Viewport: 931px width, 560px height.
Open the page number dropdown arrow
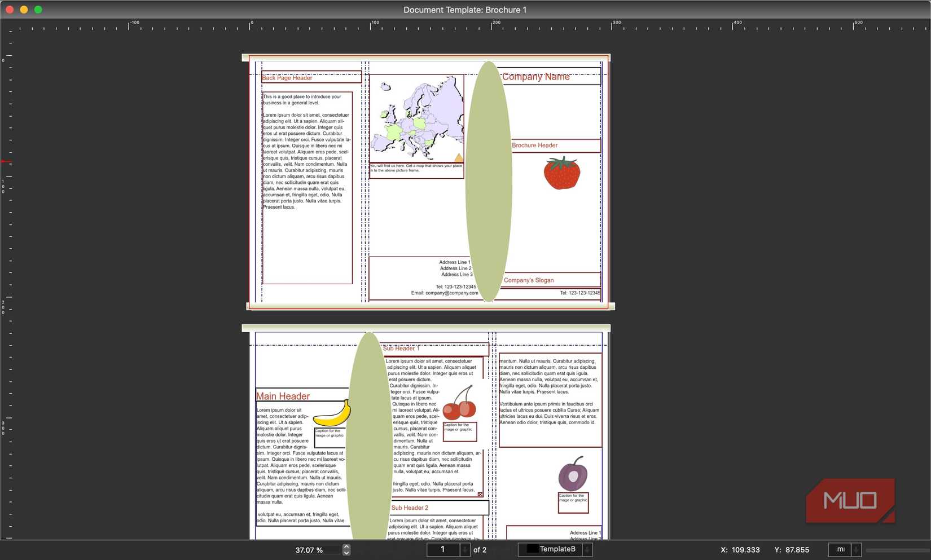[x=465, y=549]
